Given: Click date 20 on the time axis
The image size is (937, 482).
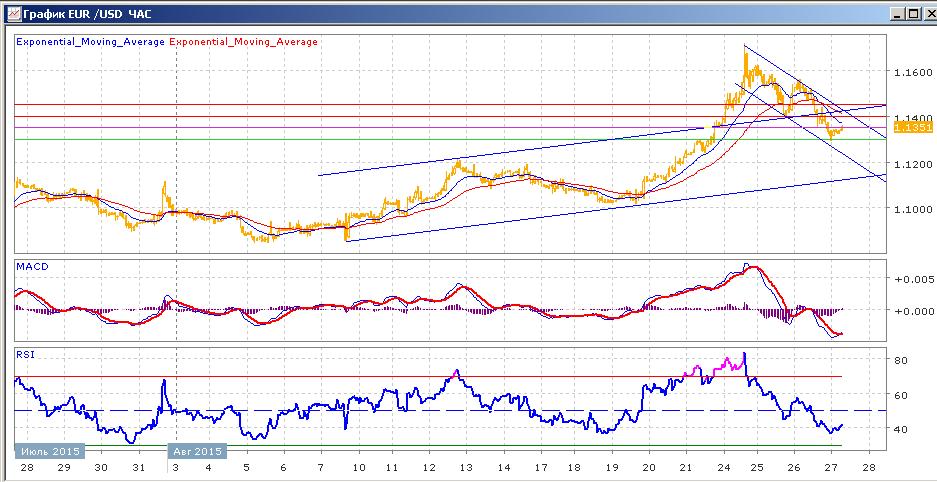Looking at the screenshot, I should (x=649, y=467).
